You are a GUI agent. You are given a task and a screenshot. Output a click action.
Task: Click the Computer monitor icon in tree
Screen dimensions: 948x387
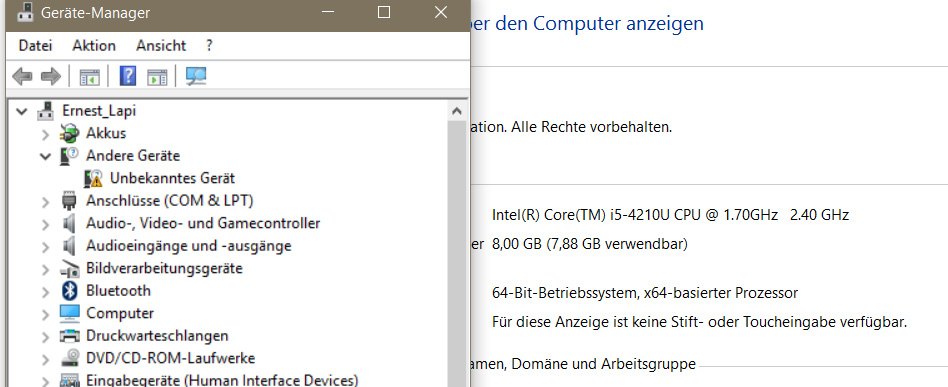pos(70,313)
